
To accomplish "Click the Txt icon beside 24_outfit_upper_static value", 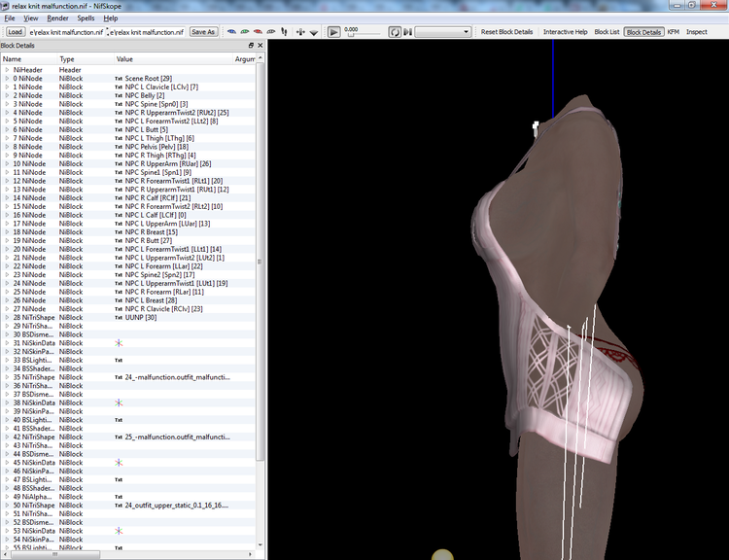I will coord(119,506).
